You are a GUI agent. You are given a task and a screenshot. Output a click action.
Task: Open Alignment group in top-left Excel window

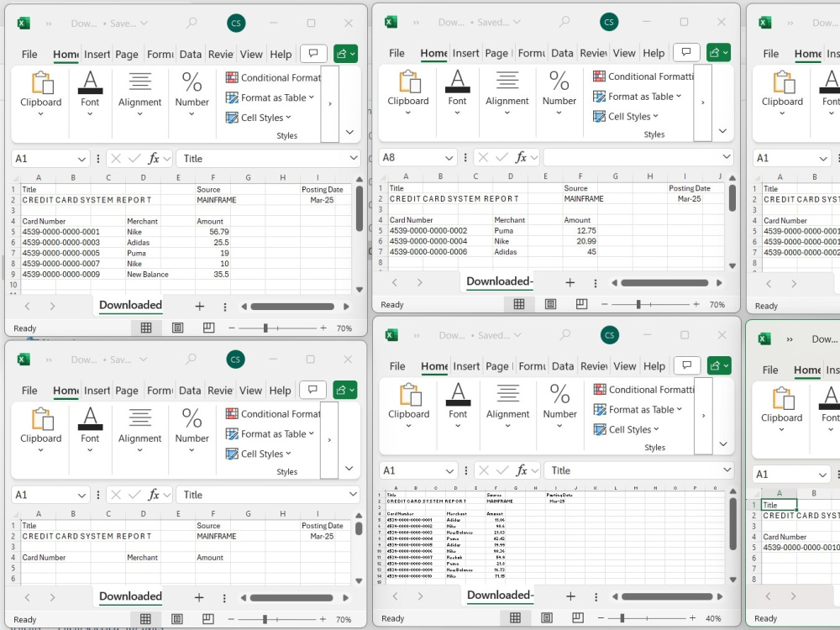[139, 93]
